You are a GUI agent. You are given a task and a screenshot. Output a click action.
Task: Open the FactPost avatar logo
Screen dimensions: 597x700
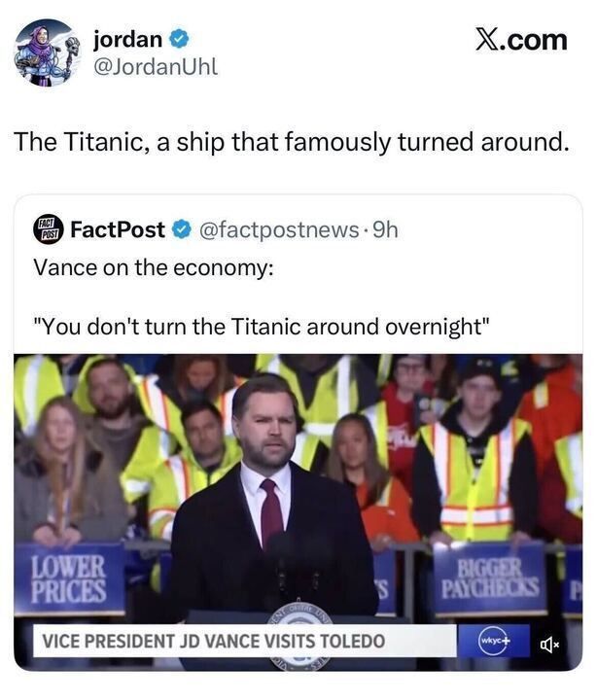48,230
